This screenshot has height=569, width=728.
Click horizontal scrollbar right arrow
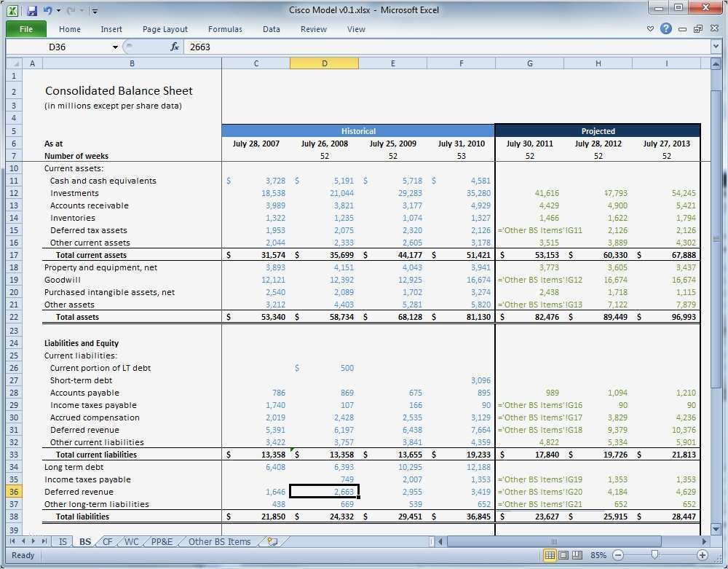[x=704, y=541]
